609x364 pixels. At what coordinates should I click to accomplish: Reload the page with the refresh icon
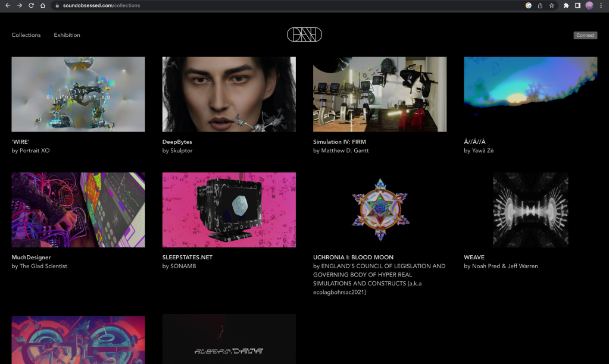click(31, 5)
